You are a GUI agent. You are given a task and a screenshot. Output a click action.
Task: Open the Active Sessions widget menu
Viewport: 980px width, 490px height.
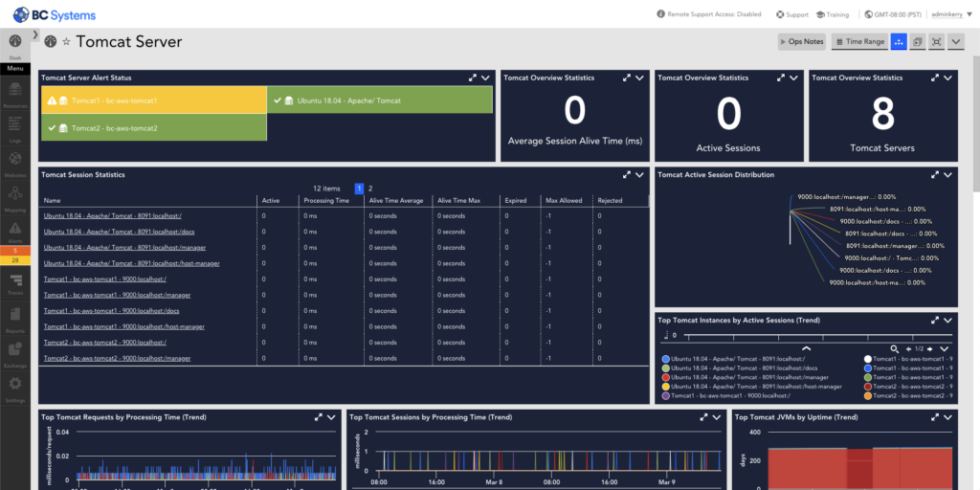(x=793, y=78)
